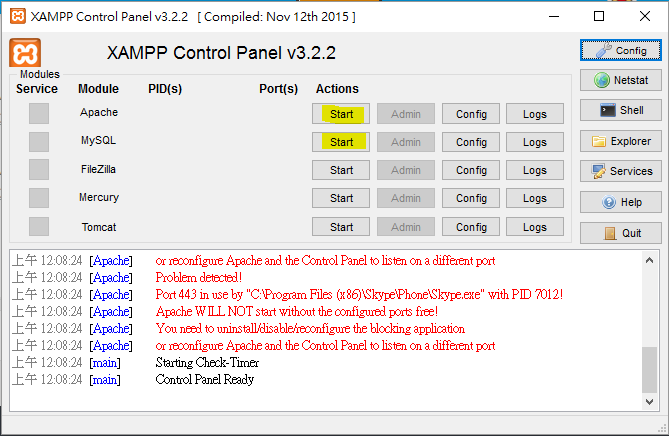
Task: Click the log scrollbar down arrow
Action: pos(649,401)
